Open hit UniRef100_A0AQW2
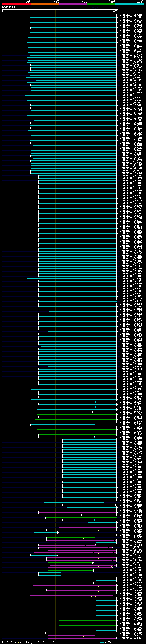The width and height of the screenshot is (146, 644). coord(131,22)
